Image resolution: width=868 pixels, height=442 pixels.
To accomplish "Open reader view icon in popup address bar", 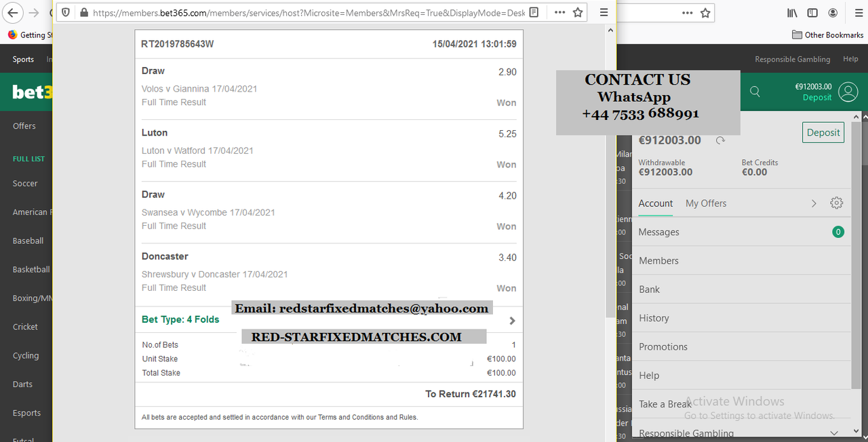I will [x=534, y=12].
